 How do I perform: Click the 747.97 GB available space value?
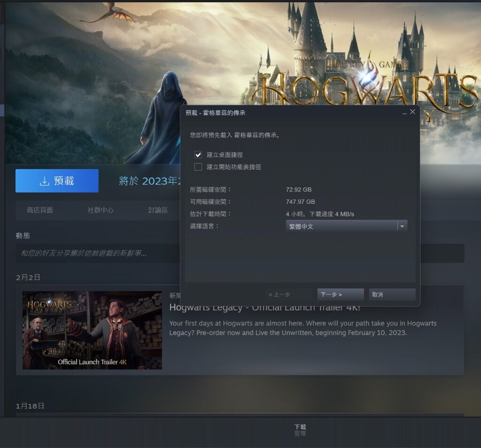pyautogui.click(x=300, y=202)
